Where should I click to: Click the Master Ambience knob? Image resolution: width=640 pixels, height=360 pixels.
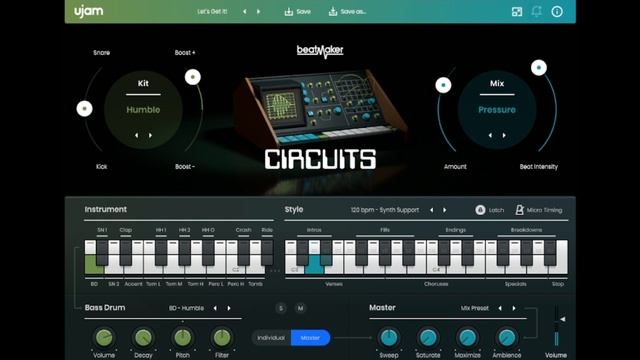point(507,338)
